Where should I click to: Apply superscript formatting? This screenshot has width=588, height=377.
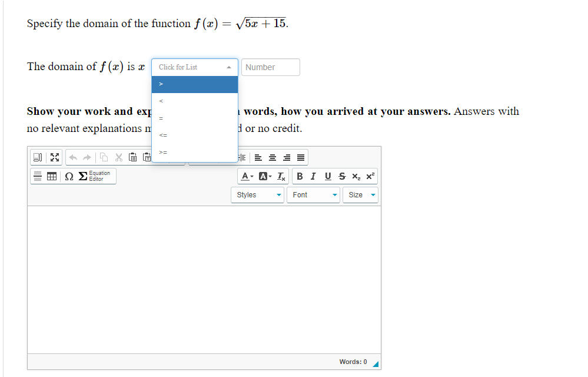(370, 176)
